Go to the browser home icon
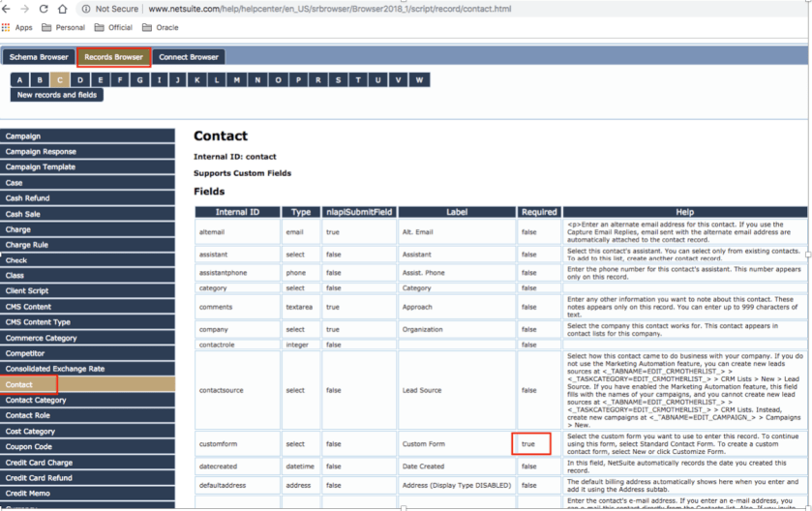 (x=63, y=9)
